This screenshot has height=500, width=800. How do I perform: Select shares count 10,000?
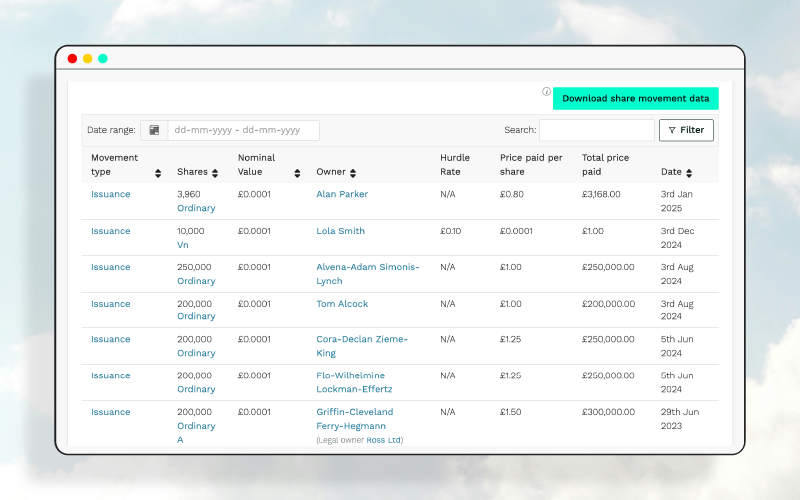191,231
